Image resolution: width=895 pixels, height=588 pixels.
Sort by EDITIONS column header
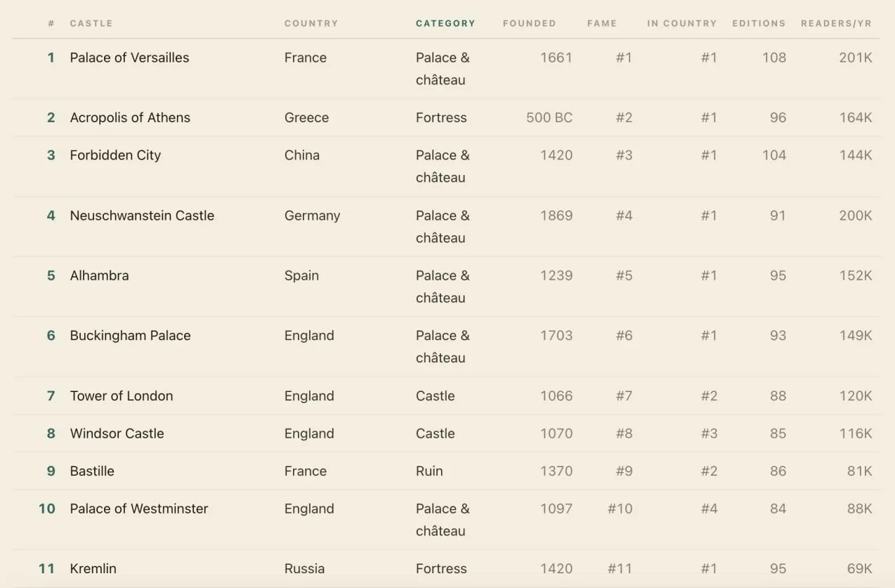click(x=759, y=23)
